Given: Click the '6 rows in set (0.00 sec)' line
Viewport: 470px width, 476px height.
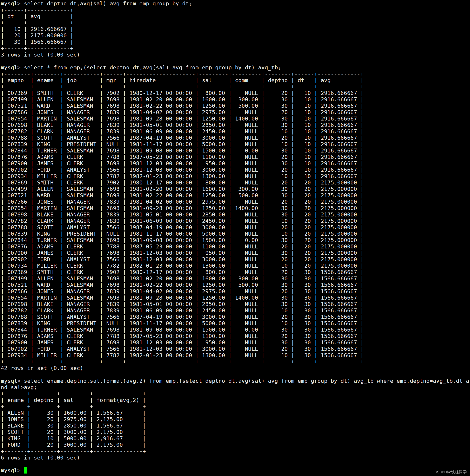Looking at the screenshot, I should pos(40,458).
